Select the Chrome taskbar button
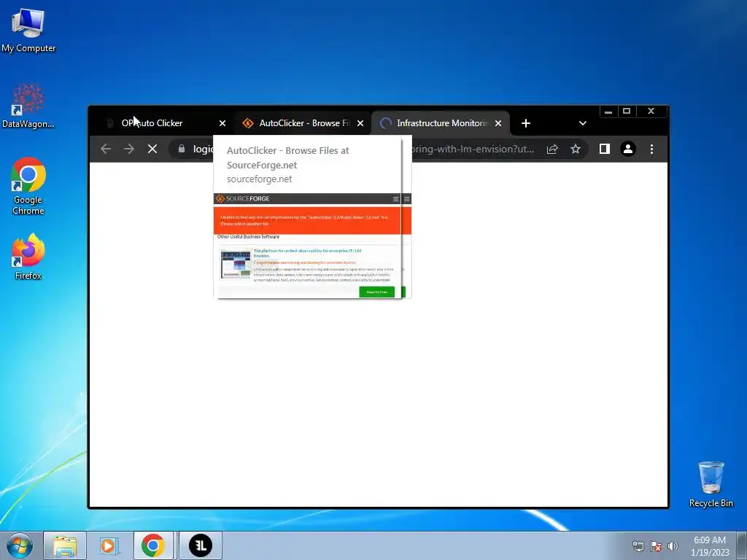 coord(153,545)
